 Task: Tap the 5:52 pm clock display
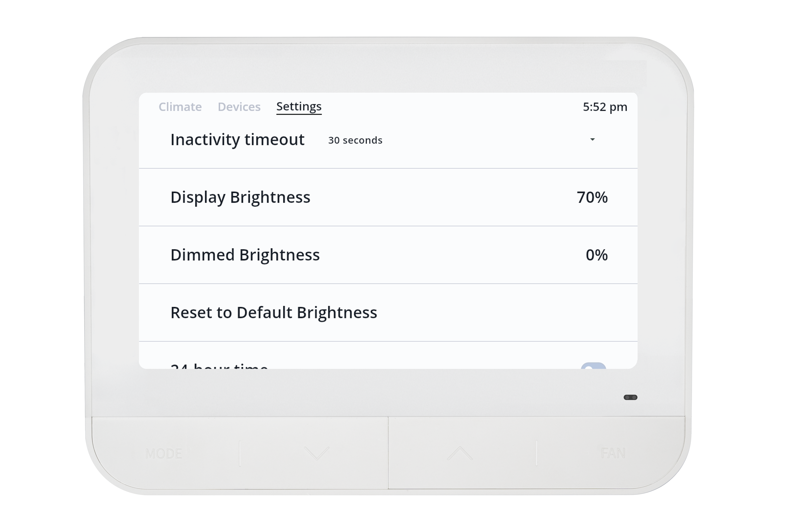tap(605, 107)
